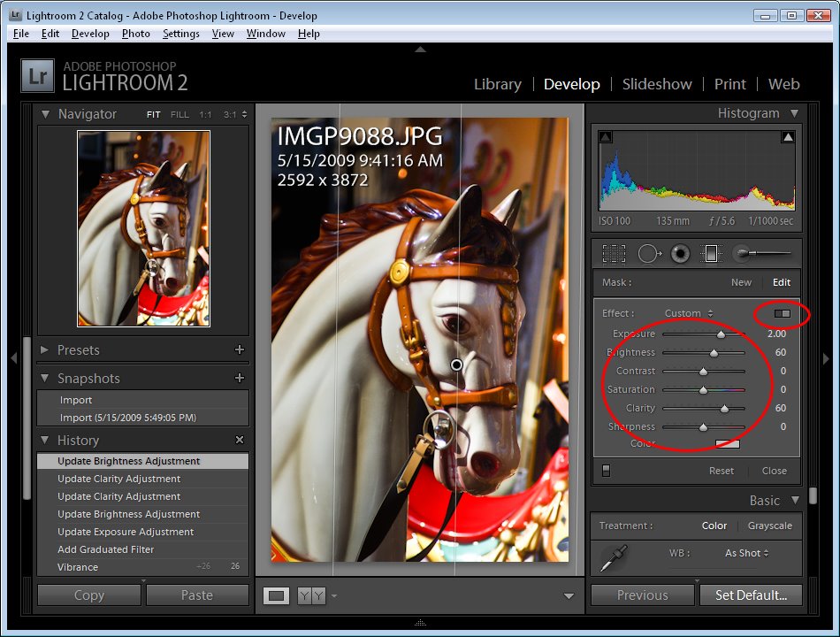
Task: Switch to the Library module
Action: coord(497,84)
